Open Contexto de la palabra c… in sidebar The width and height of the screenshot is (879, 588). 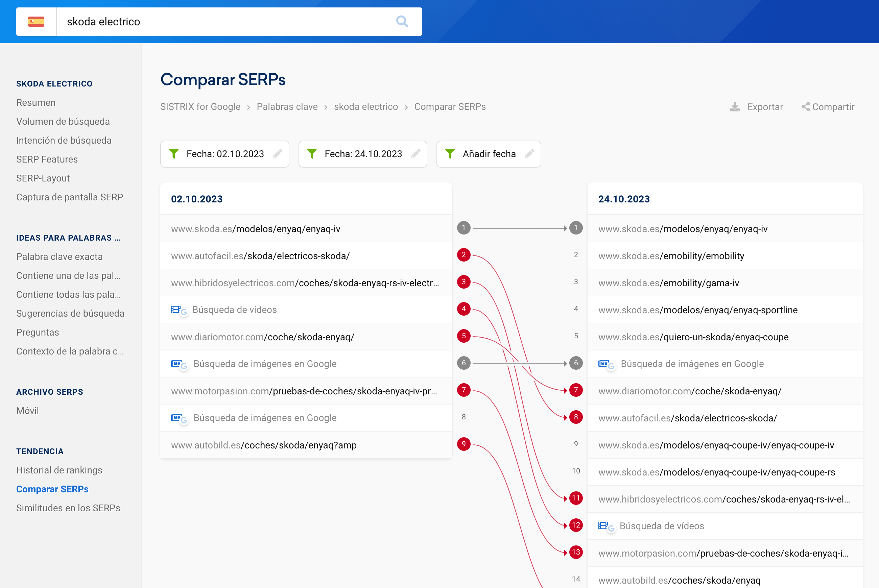70,351
